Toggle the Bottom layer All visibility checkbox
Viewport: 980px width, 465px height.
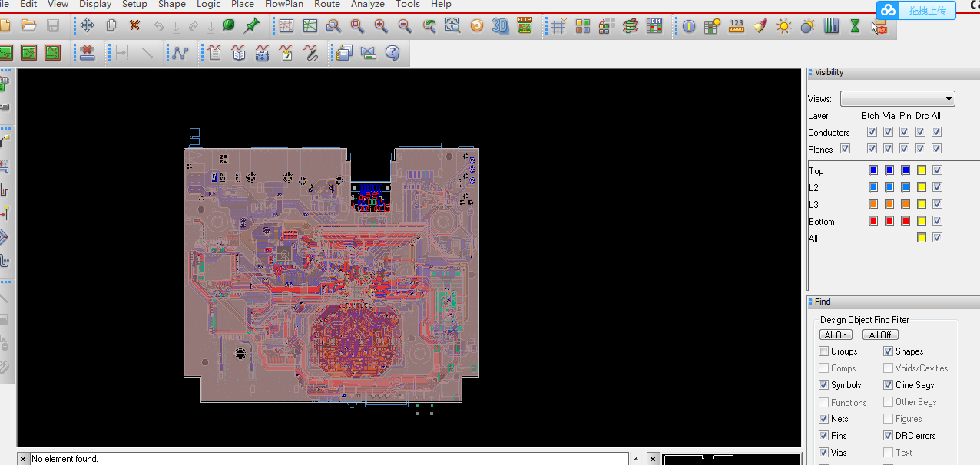click(x=937, y=221)
